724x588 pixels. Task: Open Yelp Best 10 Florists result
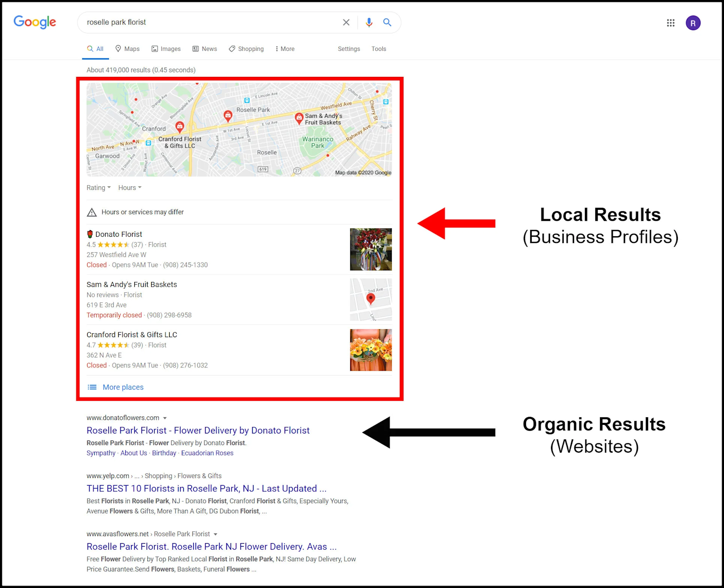click(x=206, y=489)
